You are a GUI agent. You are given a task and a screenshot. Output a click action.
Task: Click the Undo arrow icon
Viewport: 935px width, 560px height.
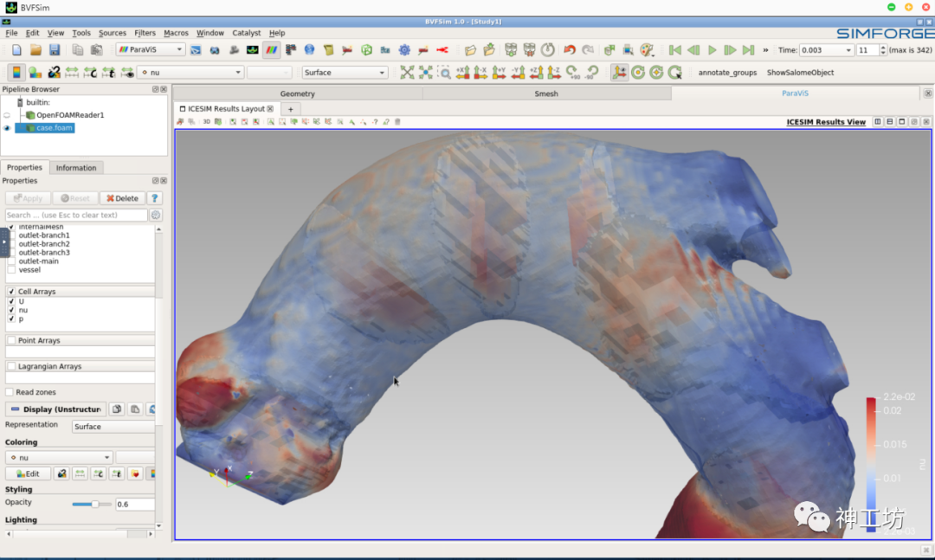pyautogui.click(x=570, y=50)
